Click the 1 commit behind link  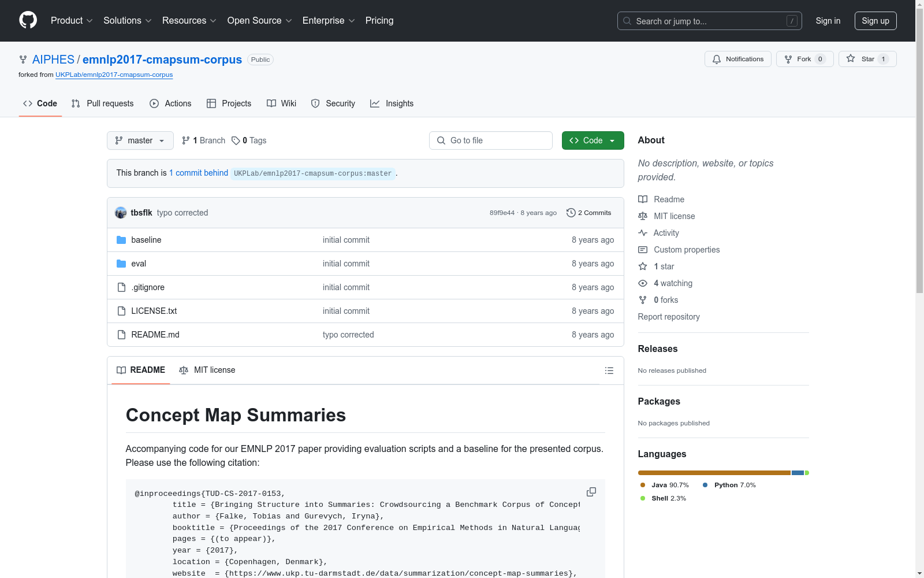199,173
